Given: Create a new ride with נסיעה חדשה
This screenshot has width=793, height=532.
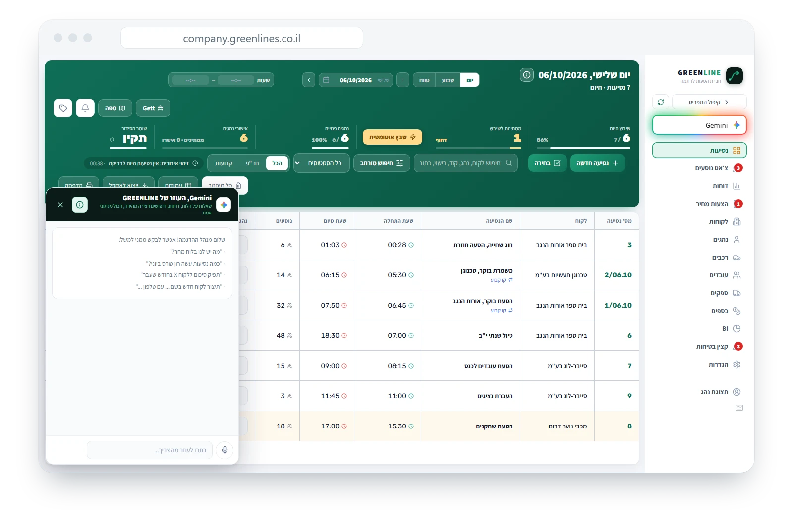Looking at the screenshot, I should click(x=597, y=163).
